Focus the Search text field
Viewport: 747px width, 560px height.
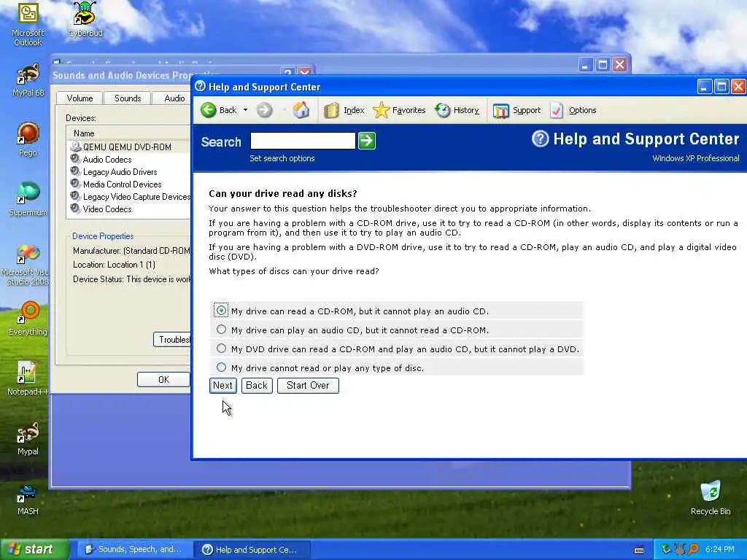pyautogui.click(x=303, y=141)
